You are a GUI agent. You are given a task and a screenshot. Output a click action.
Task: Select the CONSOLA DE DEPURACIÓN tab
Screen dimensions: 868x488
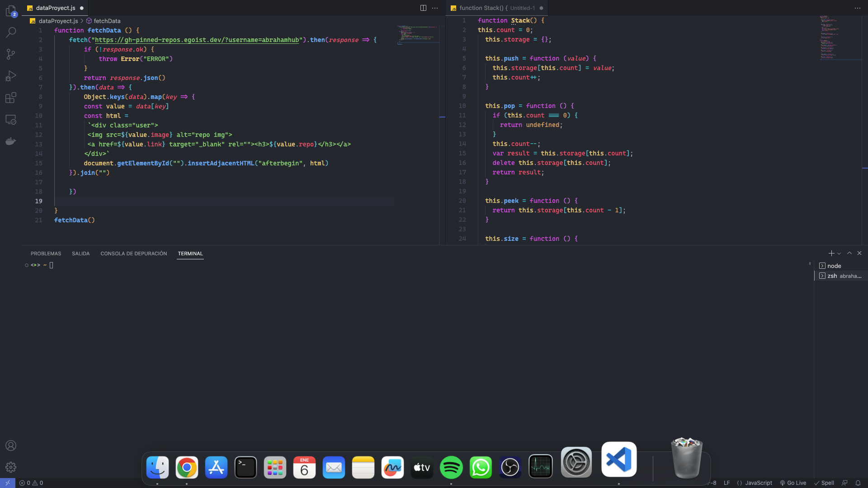[x=133, y=253]
